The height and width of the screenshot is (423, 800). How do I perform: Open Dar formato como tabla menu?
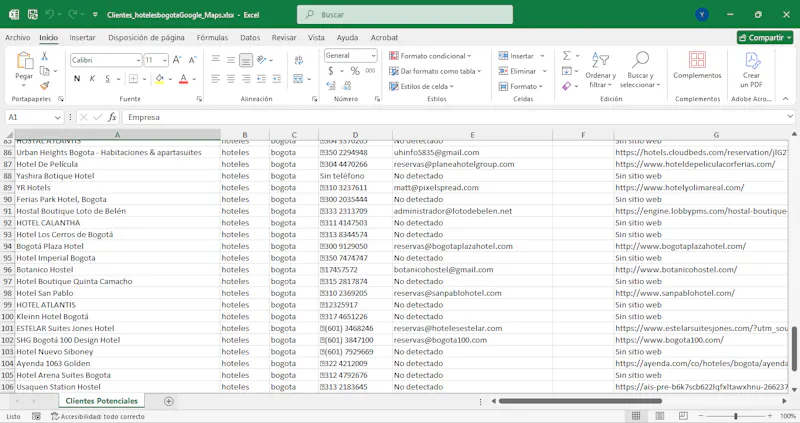[x=435, y=71]
